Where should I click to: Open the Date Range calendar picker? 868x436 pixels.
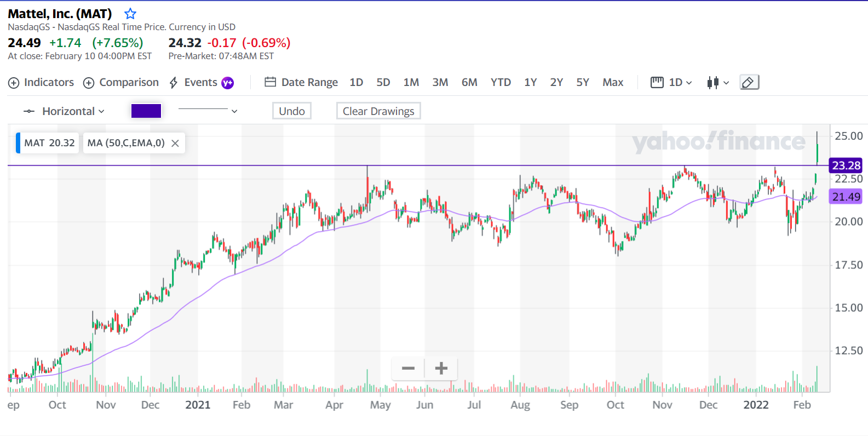pos(301,82)
